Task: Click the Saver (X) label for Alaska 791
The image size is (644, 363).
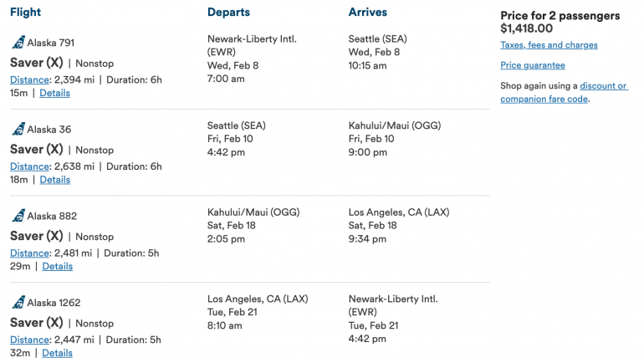Action: pos(37,62)
